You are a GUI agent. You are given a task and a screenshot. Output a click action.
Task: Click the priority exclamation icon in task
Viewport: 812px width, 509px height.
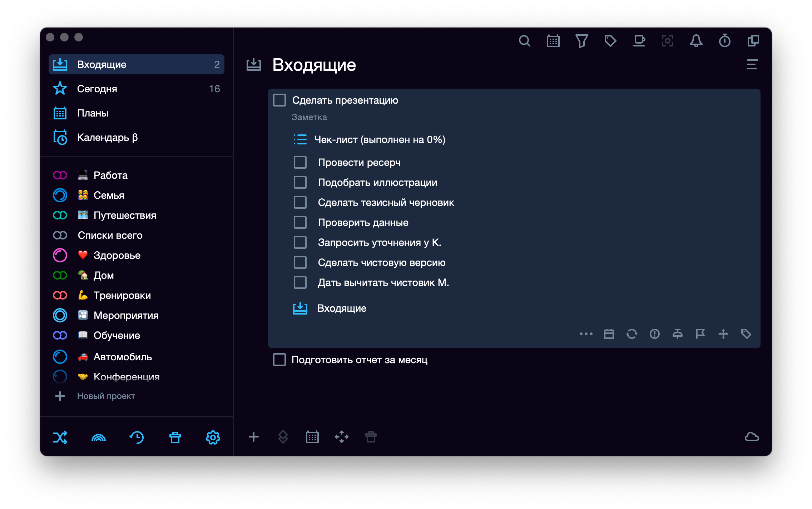click(x=654, y=334)
